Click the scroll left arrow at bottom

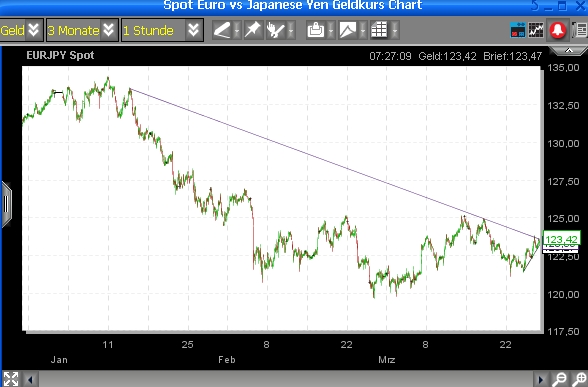(x=30, y=380)
